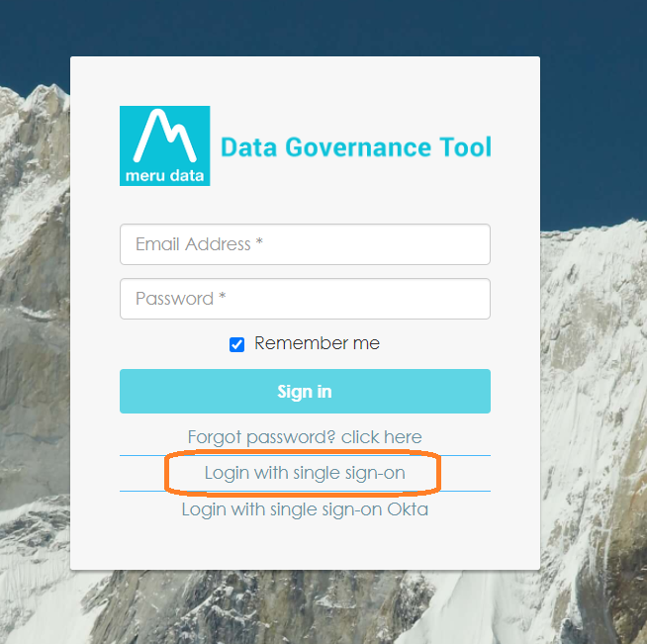Toggle the Remember me checkbox
647x644 pixels.
236,344
